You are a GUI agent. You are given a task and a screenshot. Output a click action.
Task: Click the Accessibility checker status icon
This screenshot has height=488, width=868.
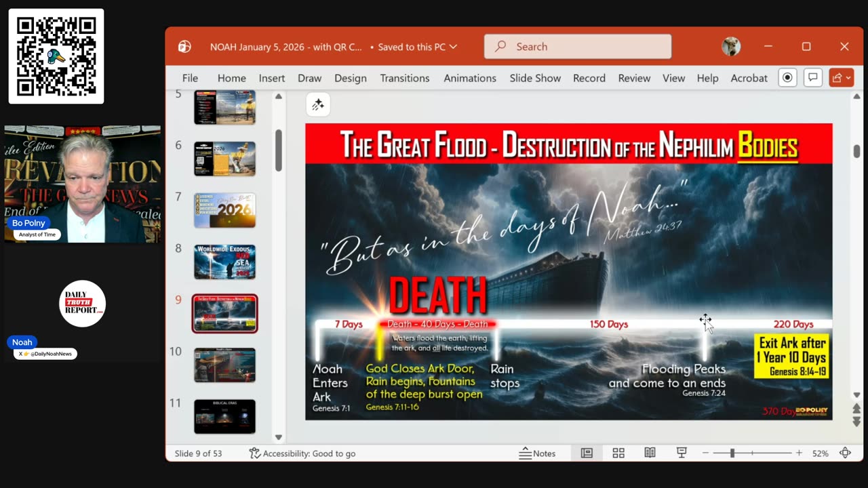(255, 453)
